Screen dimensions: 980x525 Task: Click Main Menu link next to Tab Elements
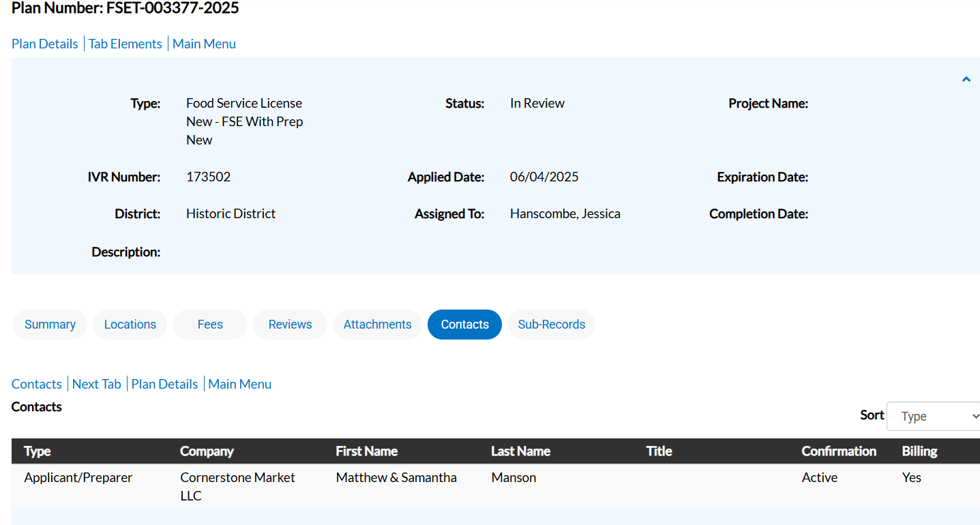[x=204, y=44]
